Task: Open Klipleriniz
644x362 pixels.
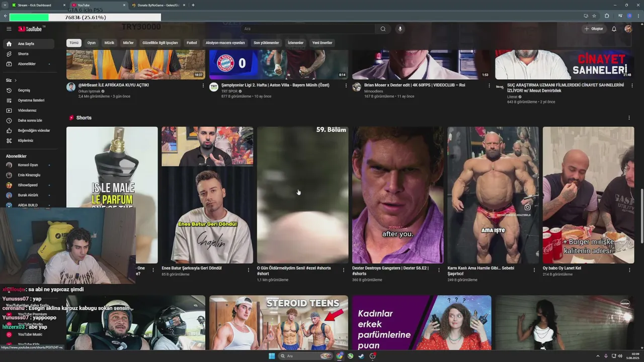Action: pyautogui.click(x=28, y=141)
